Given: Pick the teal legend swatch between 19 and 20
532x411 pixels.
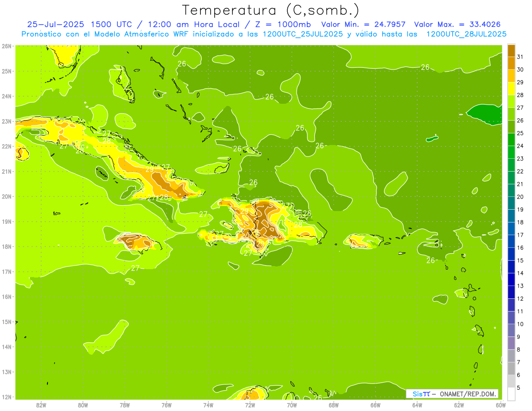Looking at the screenshot, I should (511, 203).
